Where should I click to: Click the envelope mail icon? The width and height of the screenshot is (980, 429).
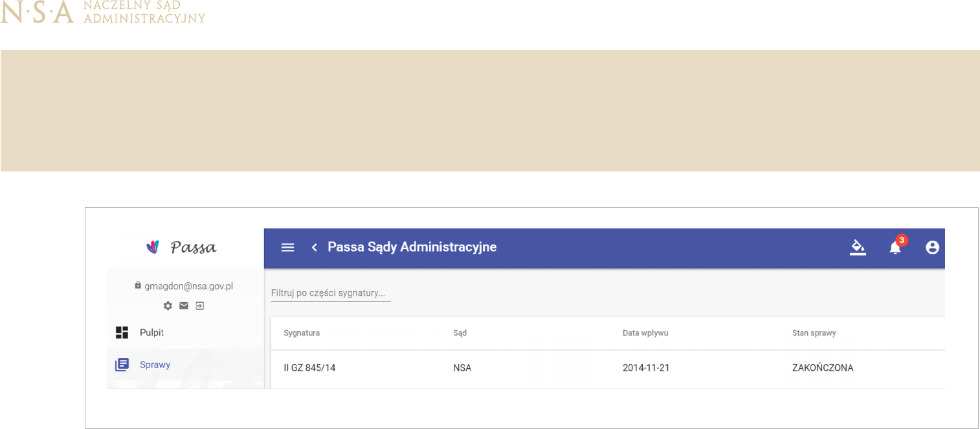click(x=184, y=305)
